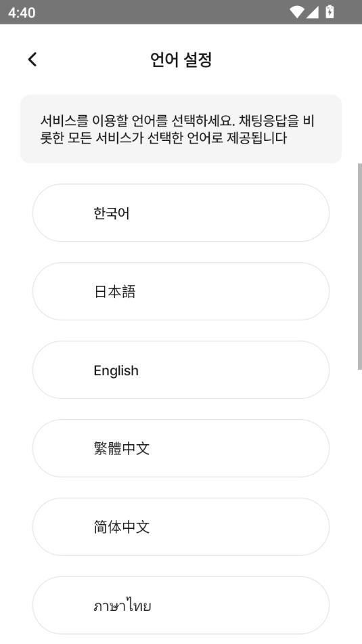Choose English as the service language
This screenshot has width=362, height=644.
click(x=181, y=370)
